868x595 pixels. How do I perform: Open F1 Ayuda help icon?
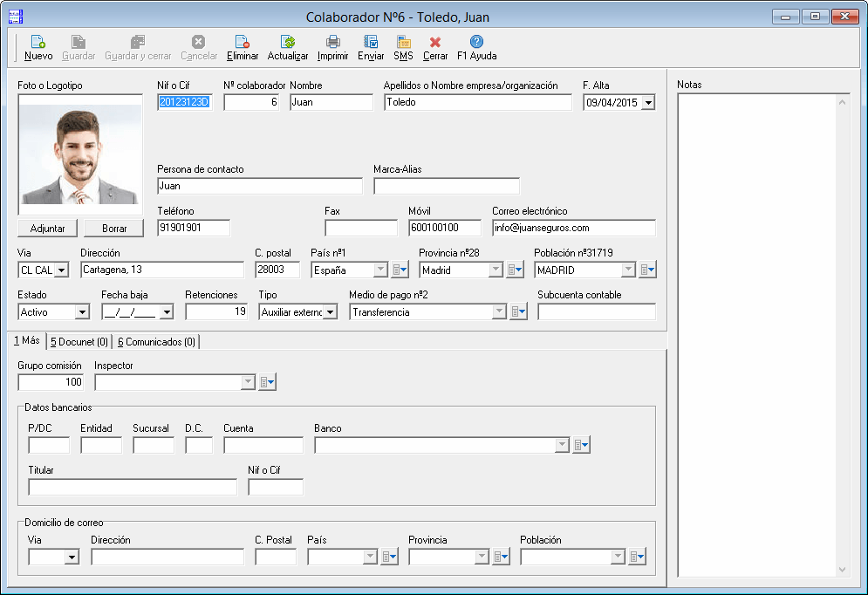476,42
